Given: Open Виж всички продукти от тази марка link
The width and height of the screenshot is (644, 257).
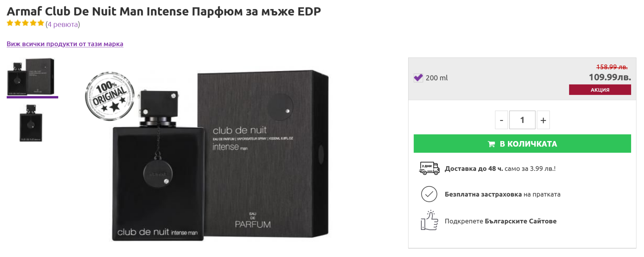Looking at the screenshot, I should (x=65, y=44).
